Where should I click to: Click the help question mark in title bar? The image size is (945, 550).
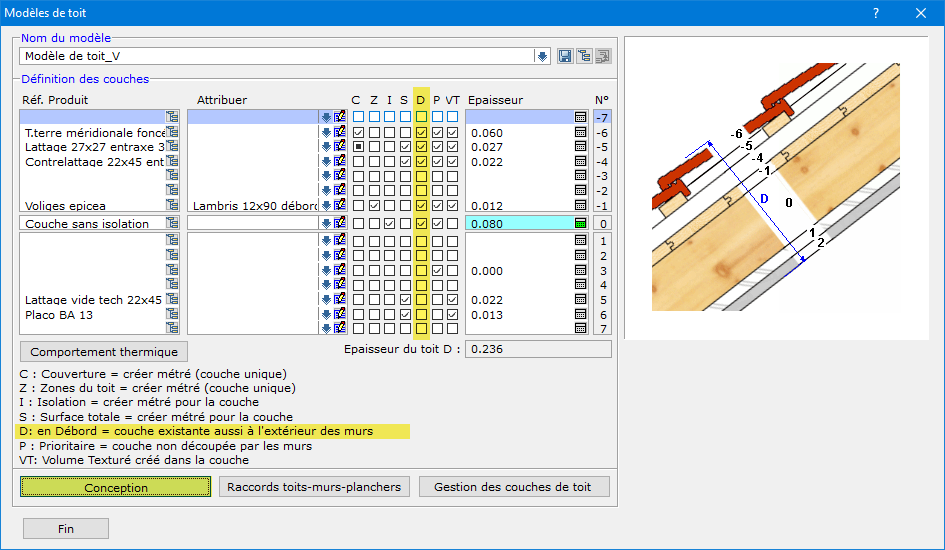point(875,14)
